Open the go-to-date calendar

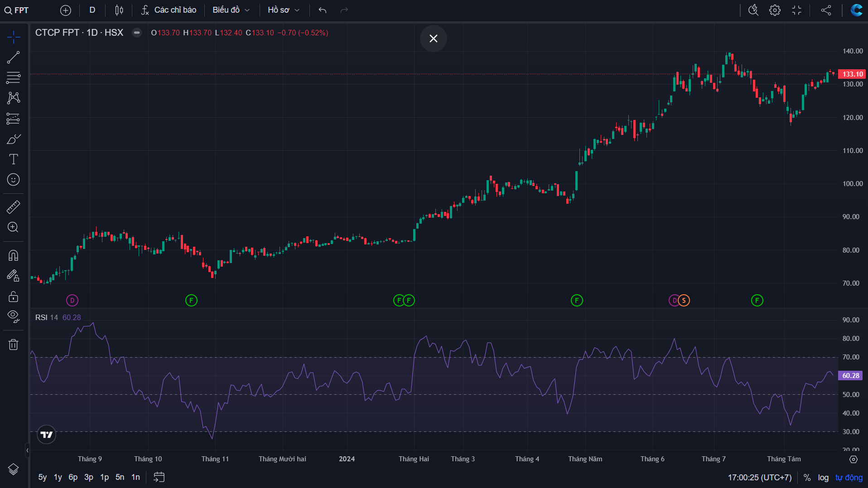[x=159, y=477]
